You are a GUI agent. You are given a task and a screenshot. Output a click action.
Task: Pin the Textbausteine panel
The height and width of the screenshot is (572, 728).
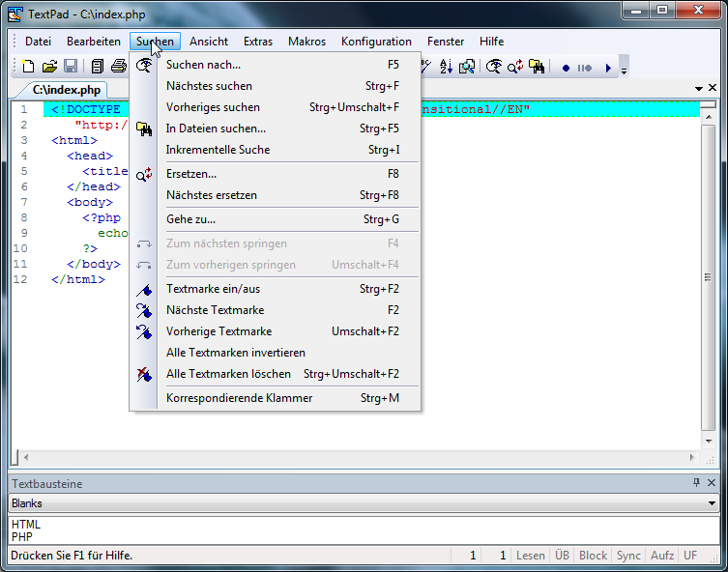696,482
